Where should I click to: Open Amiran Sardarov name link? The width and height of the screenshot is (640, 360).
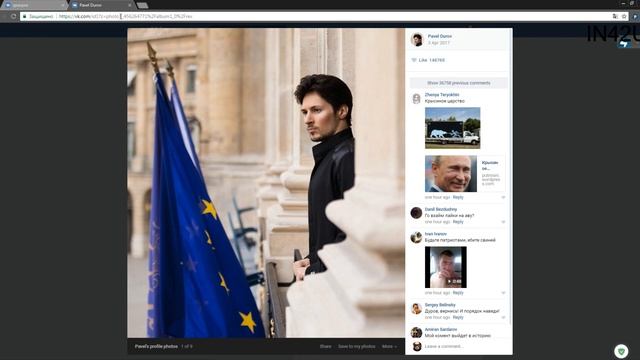click(x=441, y=329)
